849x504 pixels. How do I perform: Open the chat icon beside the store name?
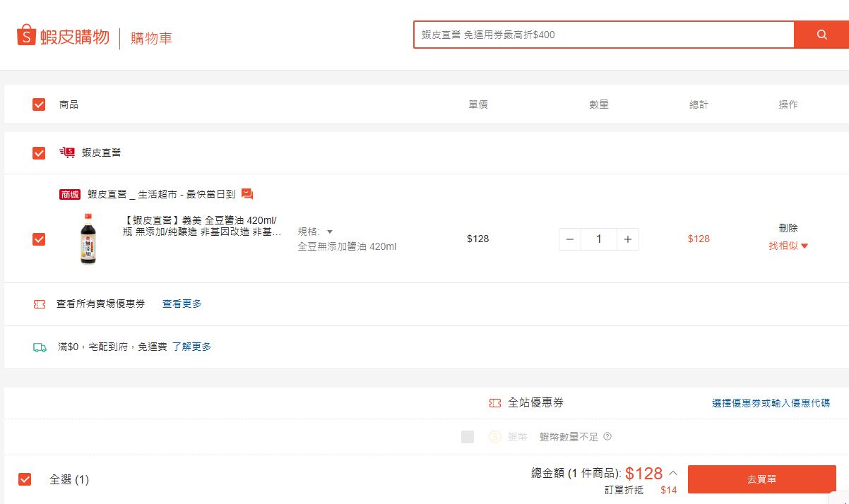tap(247, 194)
